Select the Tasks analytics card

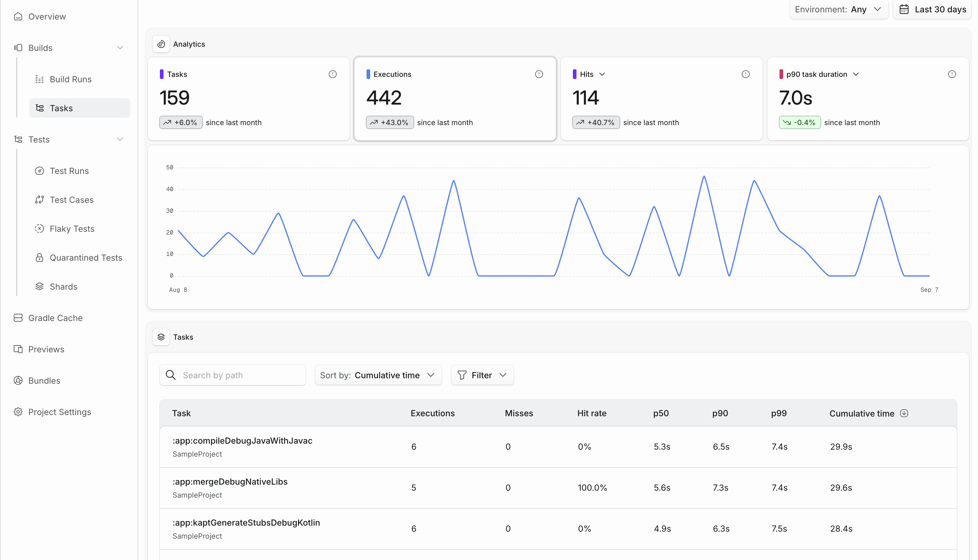249,99
